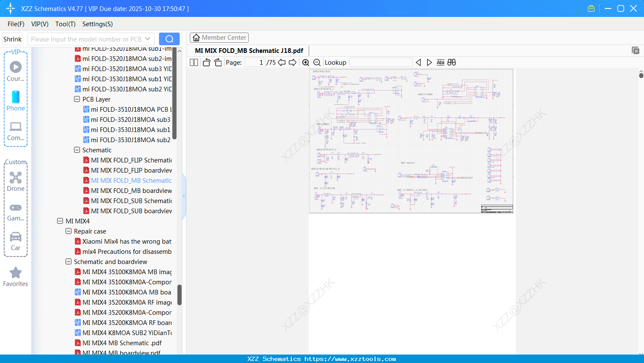The height and width of the screenshot is (363, 644).
Task: Click the binoculars search icon
Action: (x=452, y=63)
